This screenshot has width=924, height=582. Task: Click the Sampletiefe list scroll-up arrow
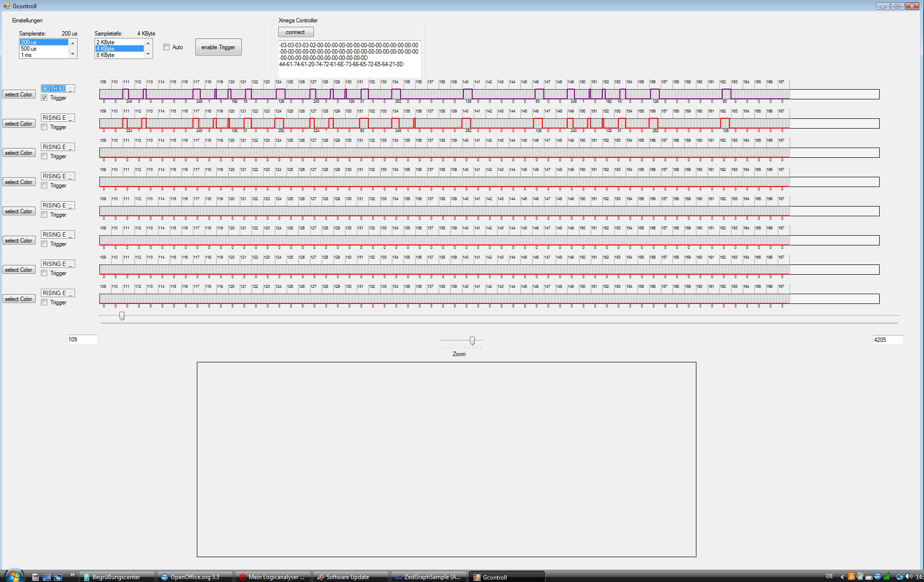tap(149, 43)
